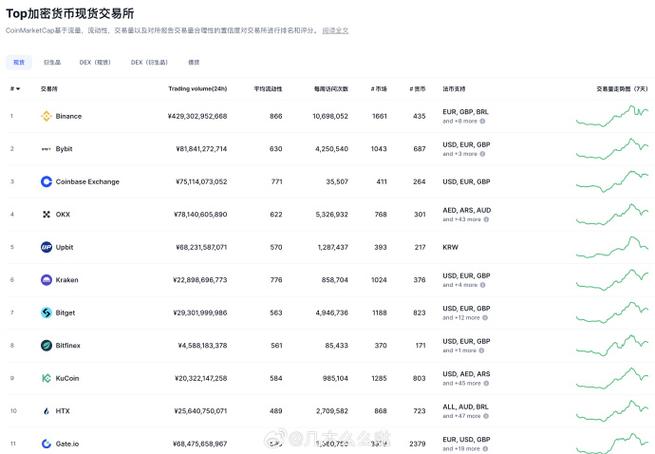This screenshot has height=454, width=655.
Task: Click info icon in Binance fiat support
Action: [482, 121]
